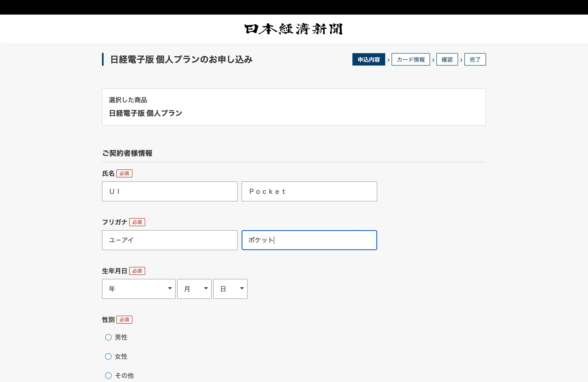
Task: Click the ご契約者様情報 section heading
Action: 127,153
